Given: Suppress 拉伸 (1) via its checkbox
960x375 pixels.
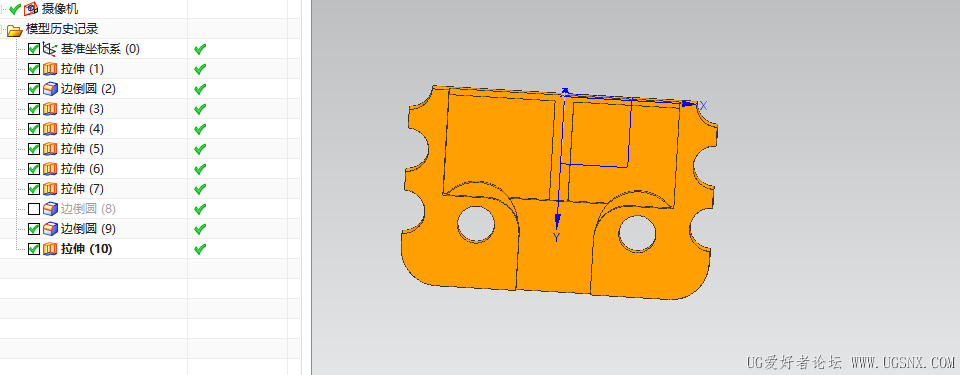Looking at the screenshot, I should [34, 69].
